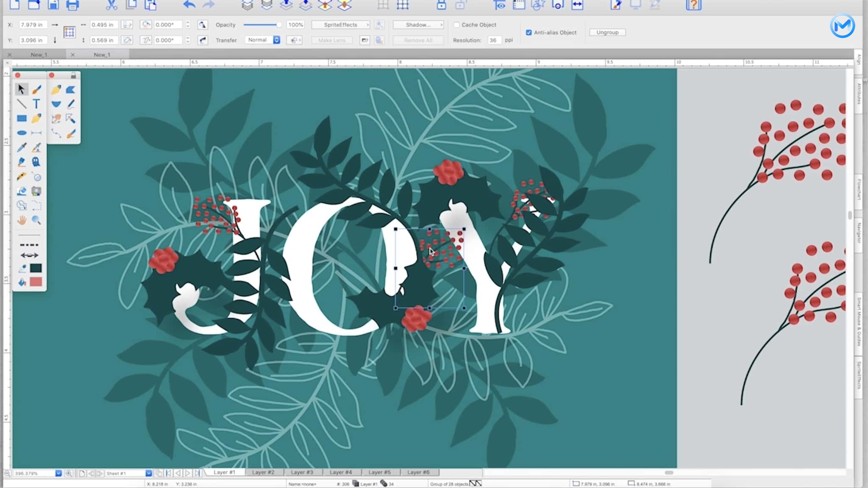Image resolution: width=868 pixels, height=488 pixels.
Task: Pick the Eyedropper tool
Action: 21,147
